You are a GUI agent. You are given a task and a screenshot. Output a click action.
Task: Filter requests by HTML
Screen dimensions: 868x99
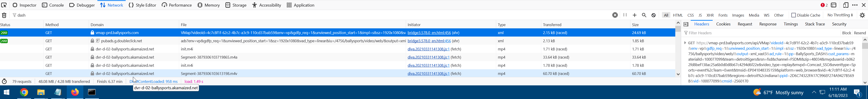click(x=678, y=15)
